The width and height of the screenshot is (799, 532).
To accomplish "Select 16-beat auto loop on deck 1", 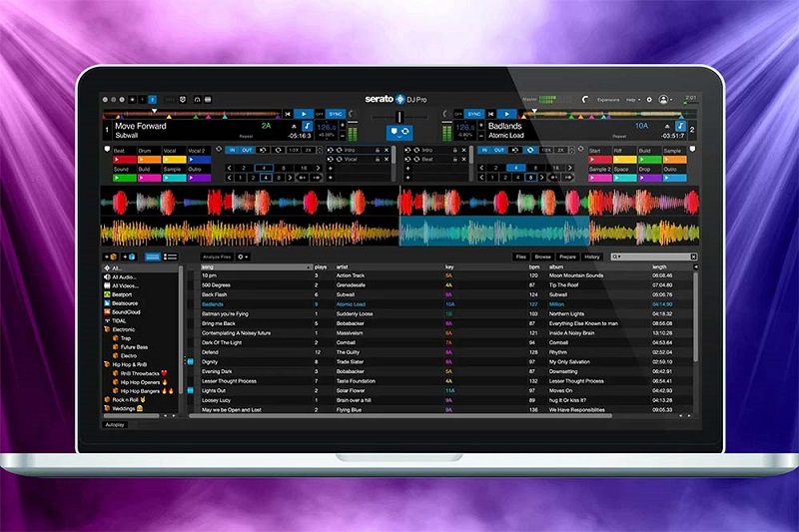I will coord(304,168).
